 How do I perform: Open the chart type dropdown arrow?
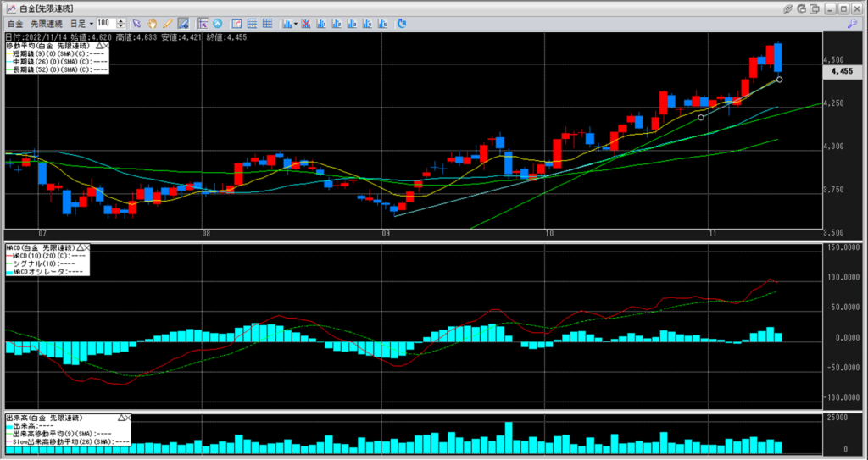pos(295,23)
